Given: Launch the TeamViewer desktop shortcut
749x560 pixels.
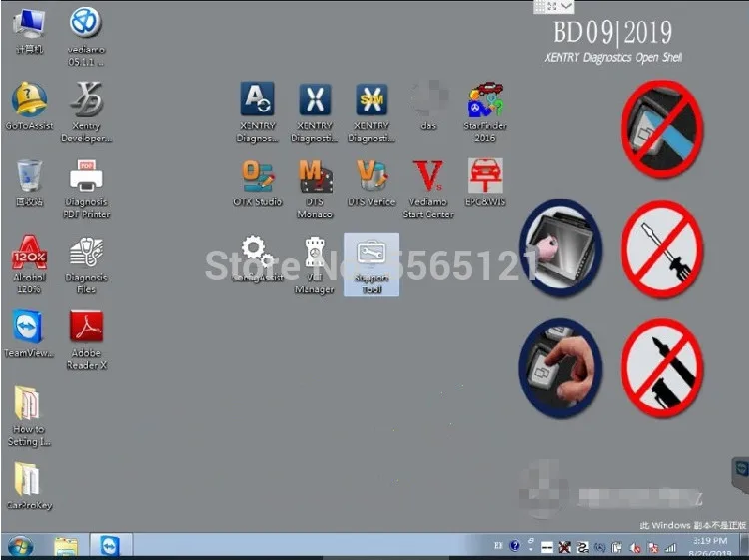Looking at the screenshot, I should (x=29, y=334).
